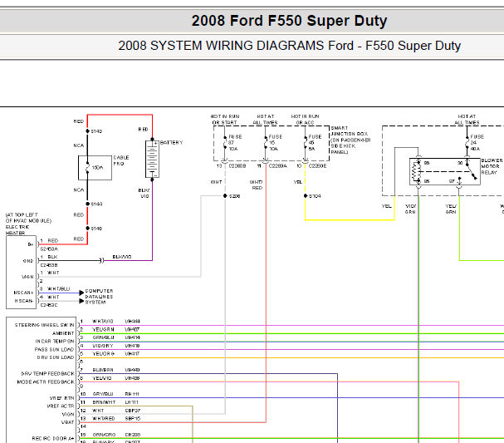Click the HSCAN+ pin label

pyautogui.click(x=23, y=293)
